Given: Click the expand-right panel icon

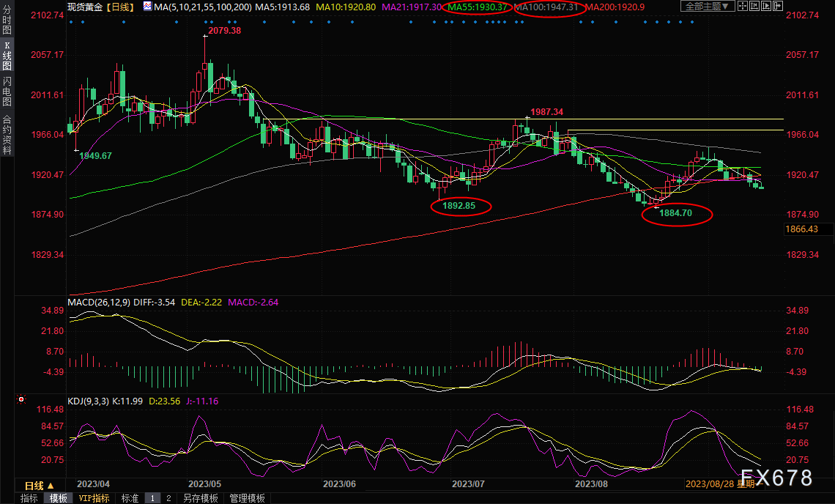Looking at the screenshot, I should tap(778, 7).
